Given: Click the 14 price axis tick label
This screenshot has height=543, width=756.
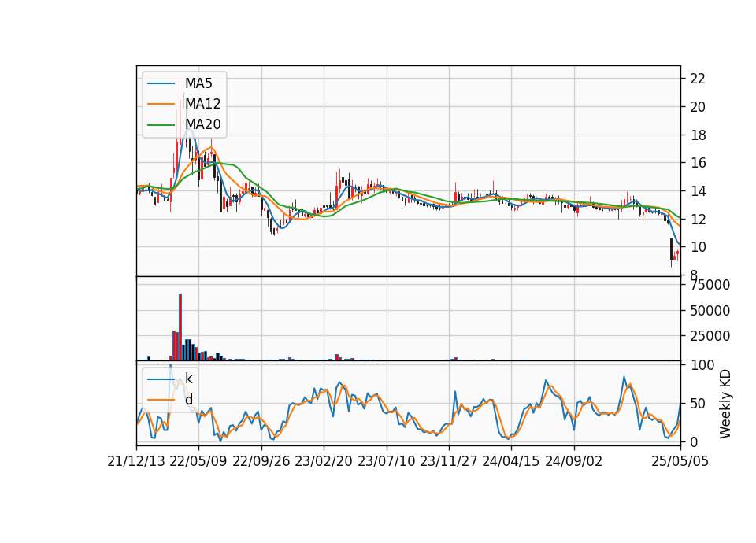Looking at the screenshot, I should [698, 191].
